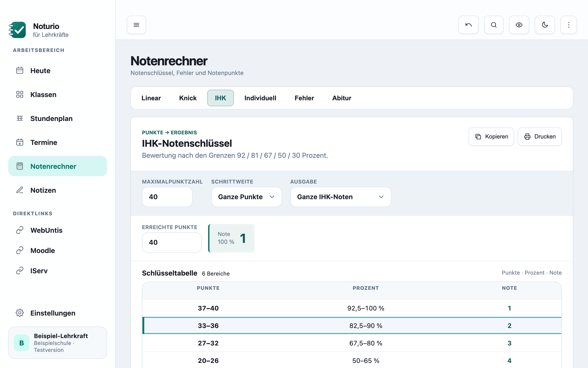Open the Fehler tab

coord(304,98)
